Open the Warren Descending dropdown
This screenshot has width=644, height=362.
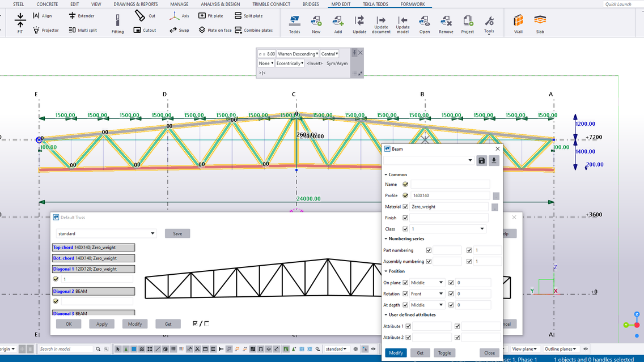(x=298, y=54)
